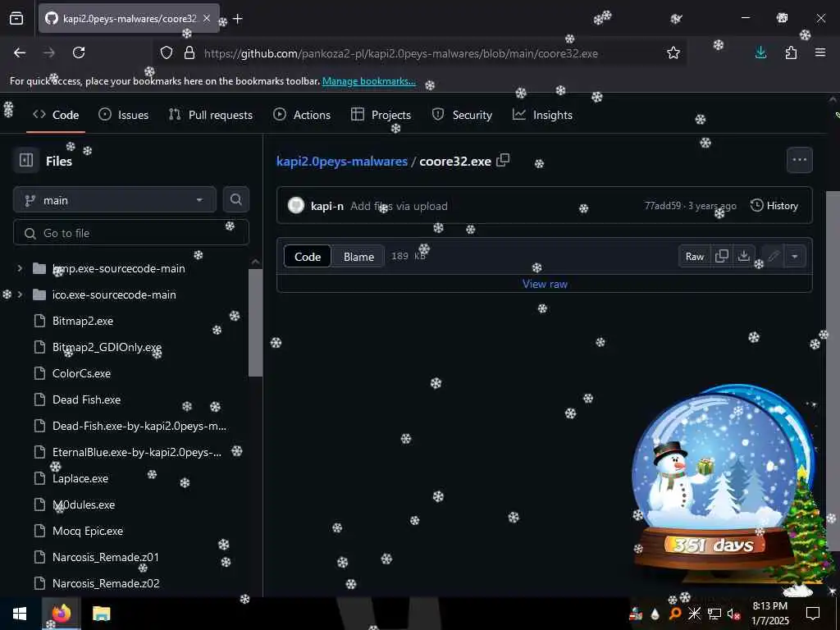
Task: Close the kapi2.0peys-malwares tab
Action: 207,19
